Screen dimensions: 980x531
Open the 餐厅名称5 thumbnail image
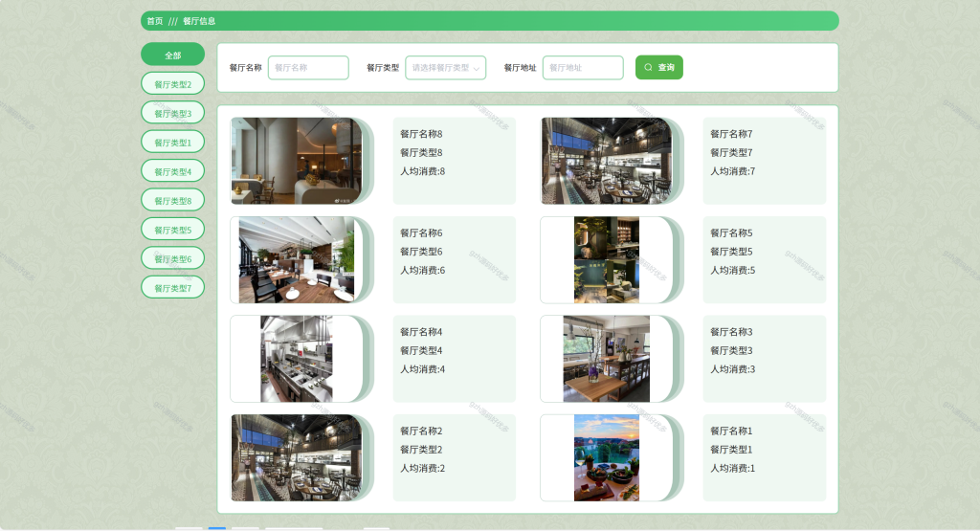[x=607, y=260]
